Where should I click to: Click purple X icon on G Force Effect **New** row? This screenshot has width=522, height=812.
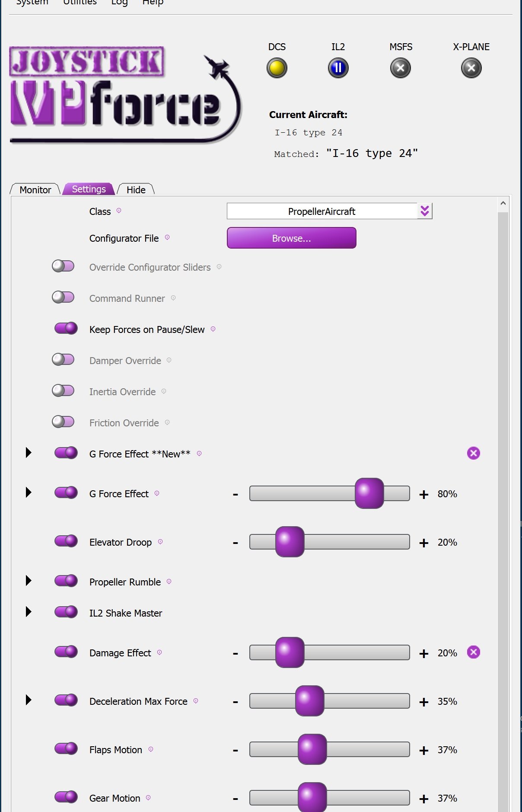474,453
